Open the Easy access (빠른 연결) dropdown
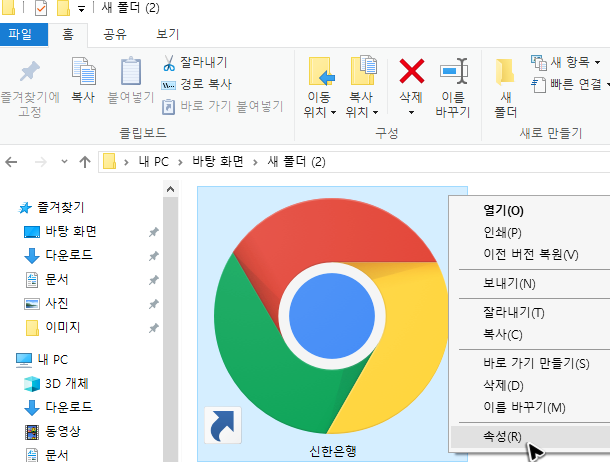Screen dimensions: 610x462 (570, 84)
